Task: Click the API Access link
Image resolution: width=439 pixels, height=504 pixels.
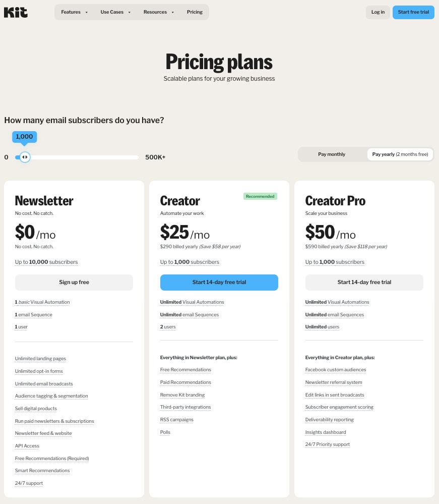Action: (27, 445)
